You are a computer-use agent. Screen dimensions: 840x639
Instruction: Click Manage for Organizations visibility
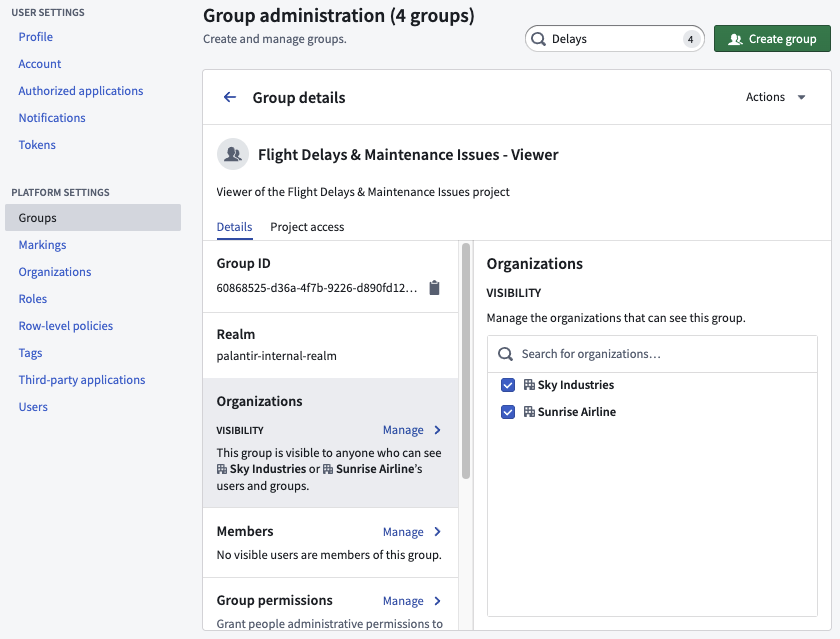click(x=403, y=430)
